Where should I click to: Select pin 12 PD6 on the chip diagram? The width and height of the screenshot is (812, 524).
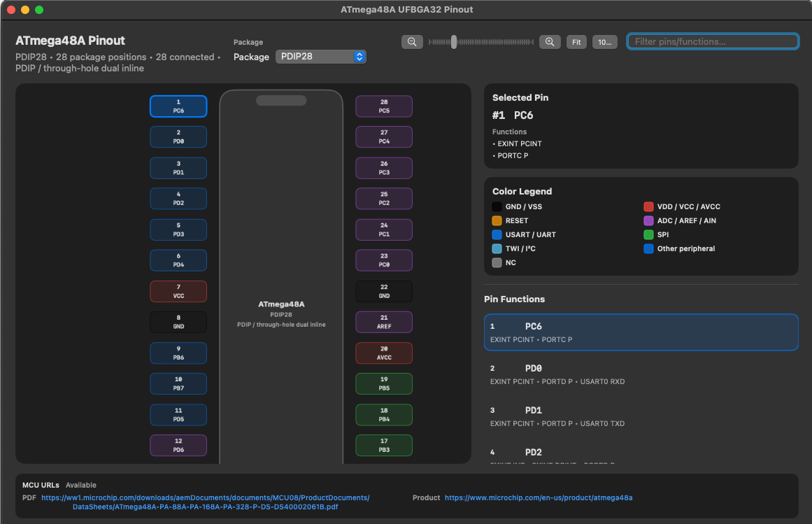178,445
